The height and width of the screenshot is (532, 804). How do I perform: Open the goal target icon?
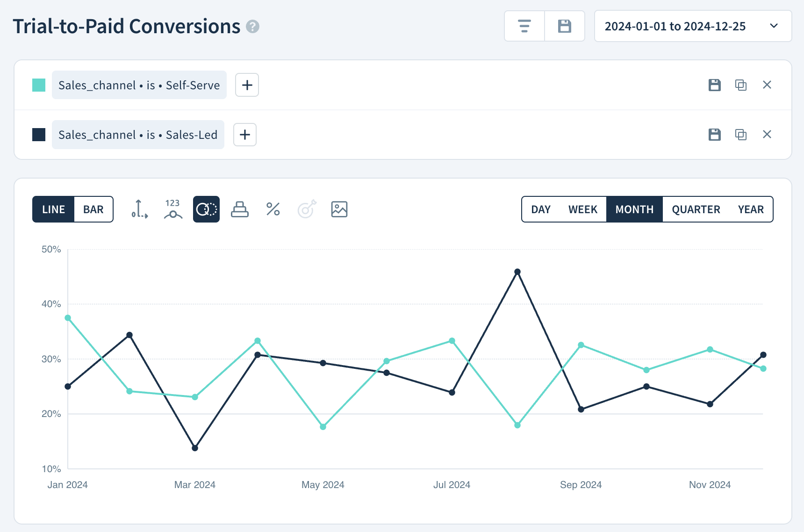[x=306, y=209]
